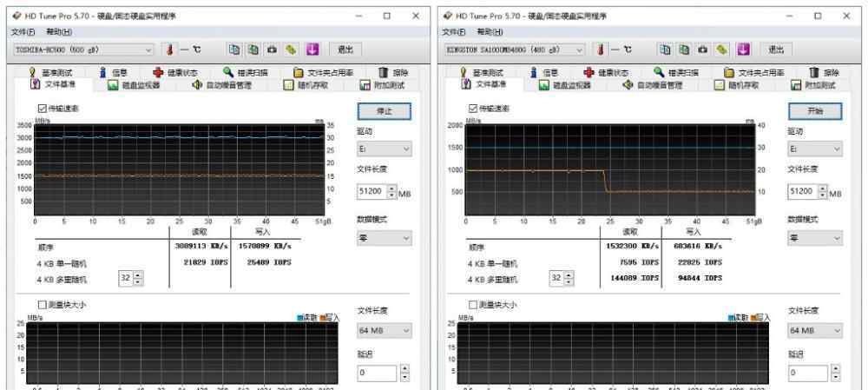Open 数据模式 dropdown in Toshiba window
Viewport: 868px width, 390px height.
385,238
